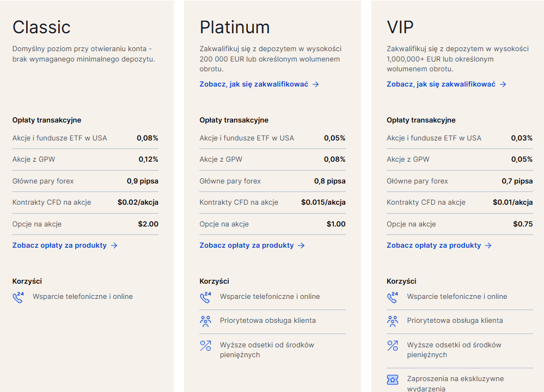Viewport: 544px width, 392px height.
Task: Click the arrow after VIP qualification link
Action: [503, 84]
